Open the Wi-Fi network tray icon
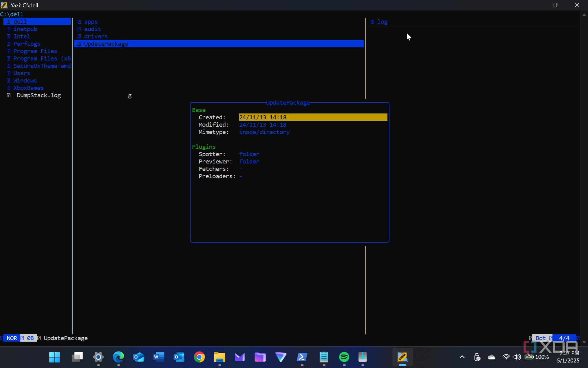This screenshot has width=588, height=368. click(x=506, y=357)
